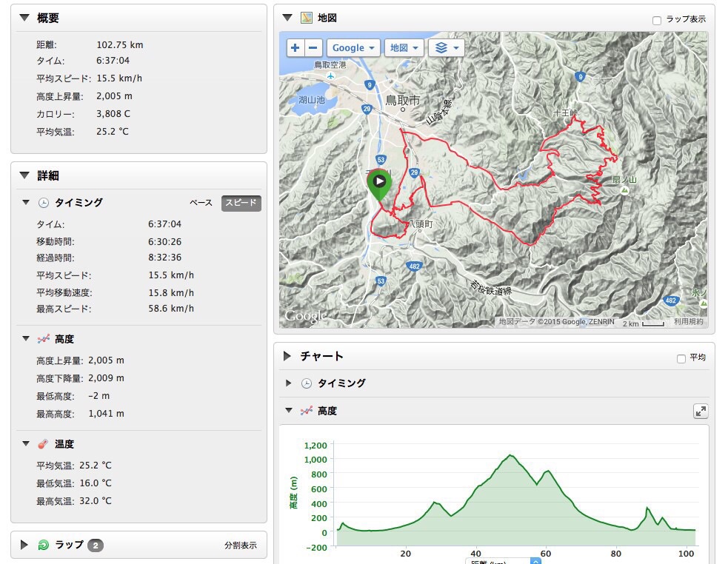This screenshot has height=564, width=728.
Task: Open the 地図 map type dropdown
Action: [404, 48]
